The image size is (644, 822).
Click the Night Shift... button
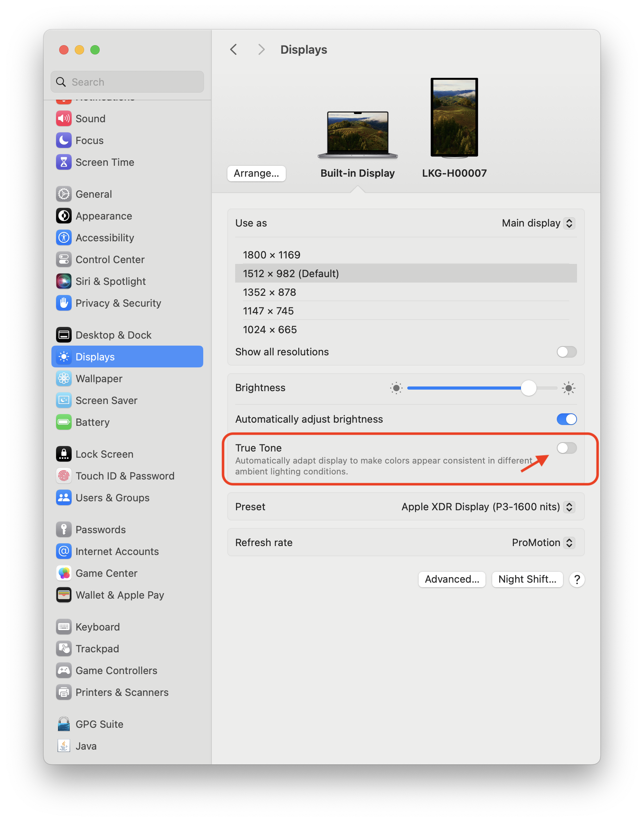(x=527, y=579)
